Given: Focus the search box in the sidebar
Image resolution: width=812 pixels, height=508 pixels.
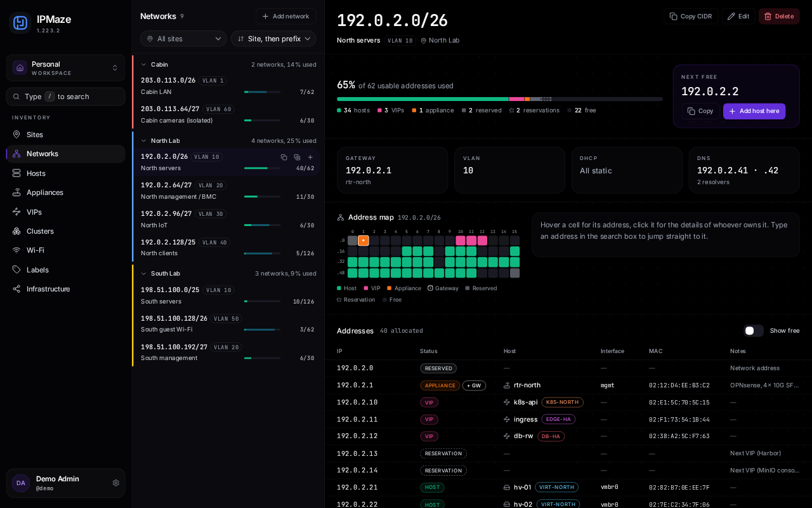Looking at the screenshot, I should (x=66, y=97).
